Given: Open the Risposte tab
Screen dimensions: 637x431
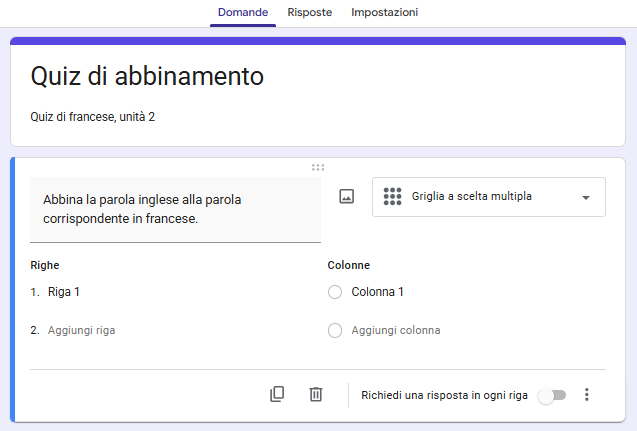Looking at the screenshot, I should [x=310, y=13].
